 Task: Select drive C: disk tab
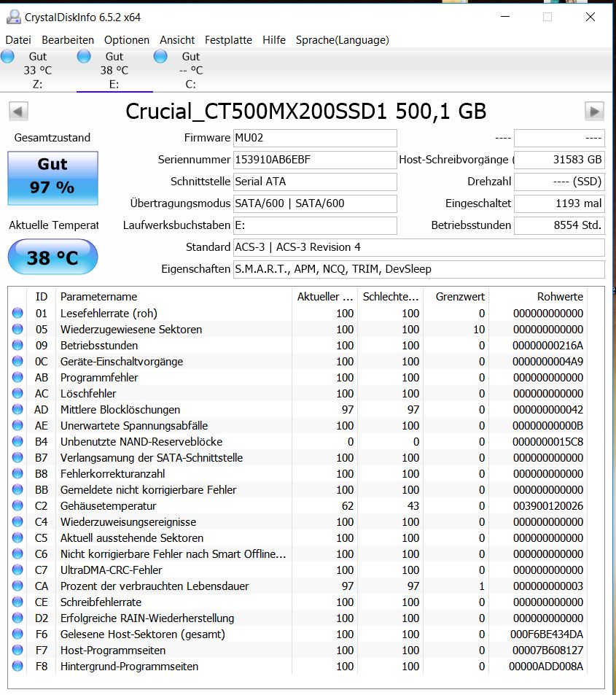(x=191, y=70)
